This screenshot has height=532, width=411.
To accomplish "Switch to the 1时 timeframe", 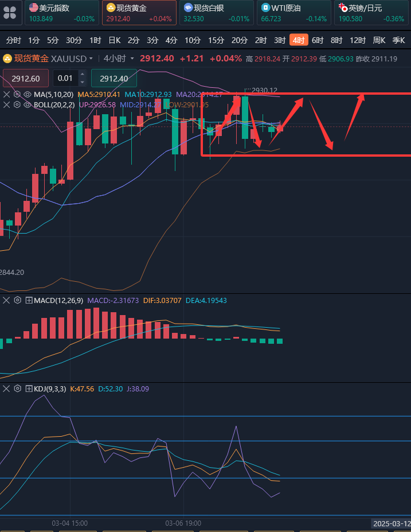I will click(95, 40).
